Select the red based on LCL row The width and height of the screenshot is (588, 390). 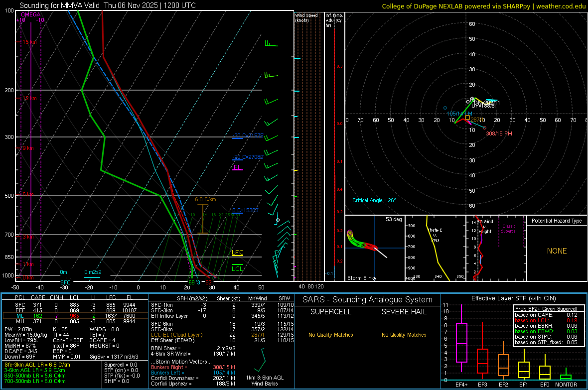pos(546,320)
